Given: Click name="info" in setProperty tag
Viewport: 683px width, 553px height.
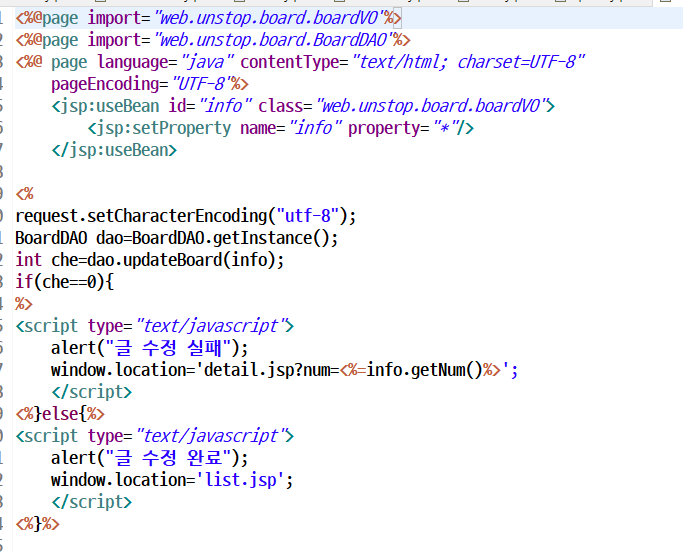Looking at the screenshot, I should coord(291,128).
